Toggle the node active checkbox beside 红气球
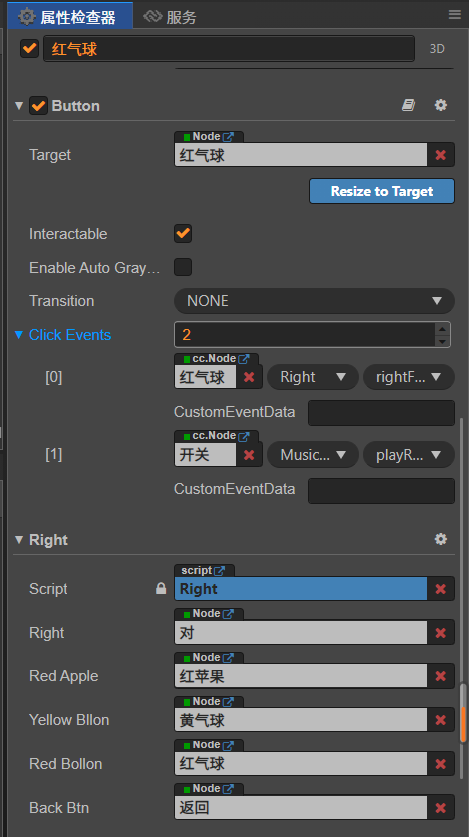The image size is (469, 837). (29, 49)
